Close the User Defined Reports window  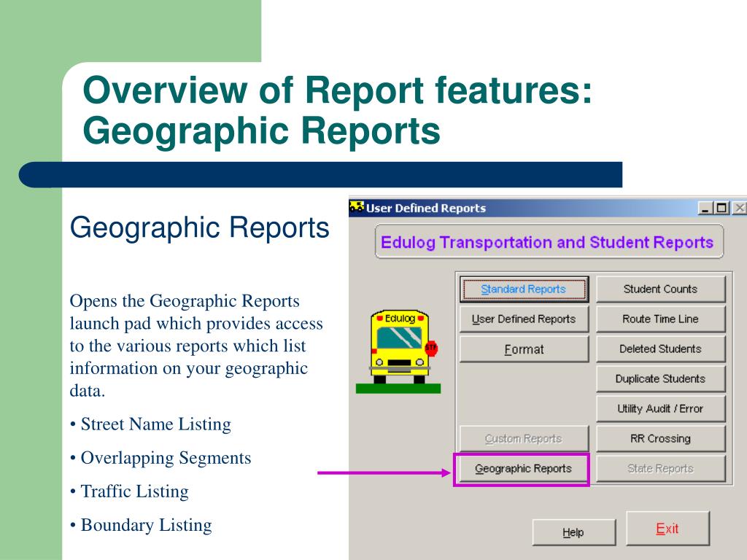pyautogui.click(x=740, y=208)
